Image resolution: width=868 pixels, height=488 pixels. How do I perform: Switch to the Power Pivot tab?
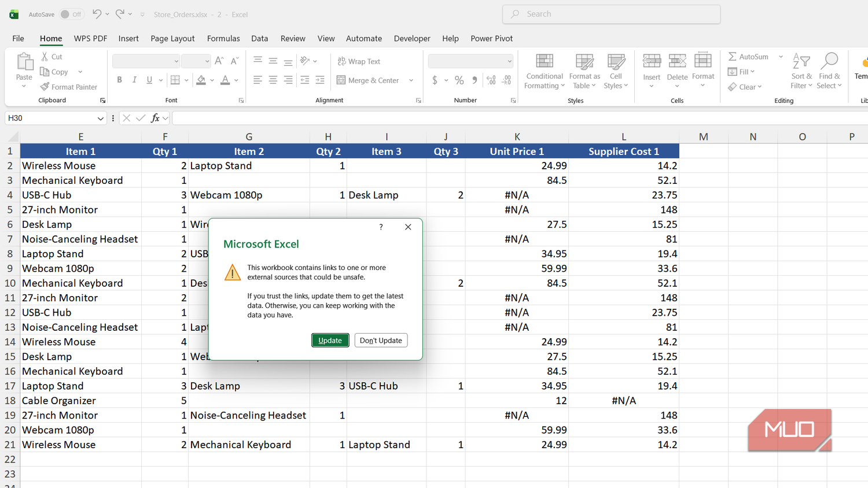[x=491, y=38]
